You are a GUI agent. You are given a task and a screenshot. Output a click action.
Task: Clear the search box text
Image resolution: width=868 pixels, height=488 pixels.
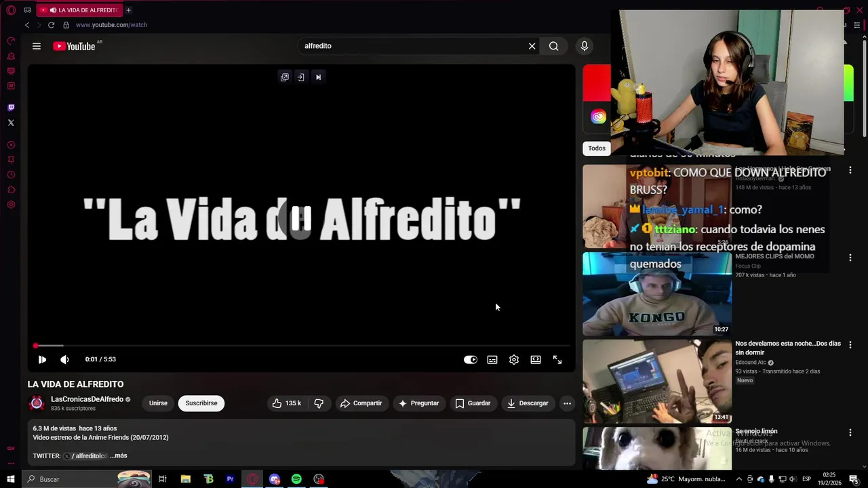(532, 46)
